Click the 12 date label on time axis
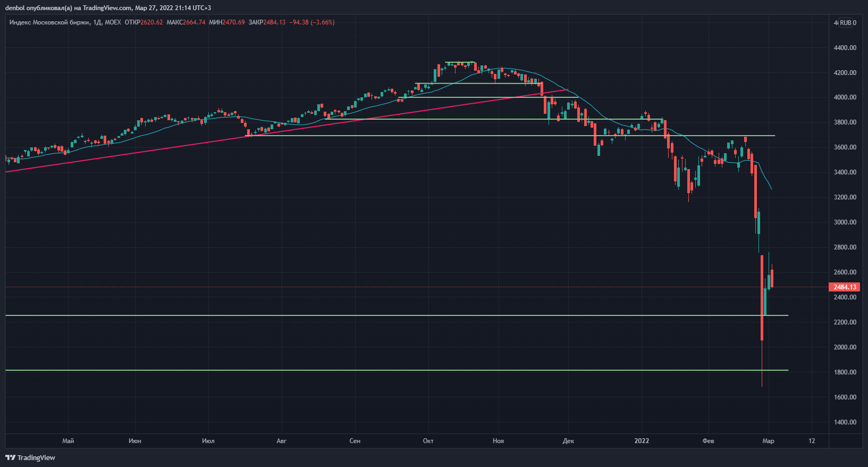868x467 pixels. [x=812, y=441]
